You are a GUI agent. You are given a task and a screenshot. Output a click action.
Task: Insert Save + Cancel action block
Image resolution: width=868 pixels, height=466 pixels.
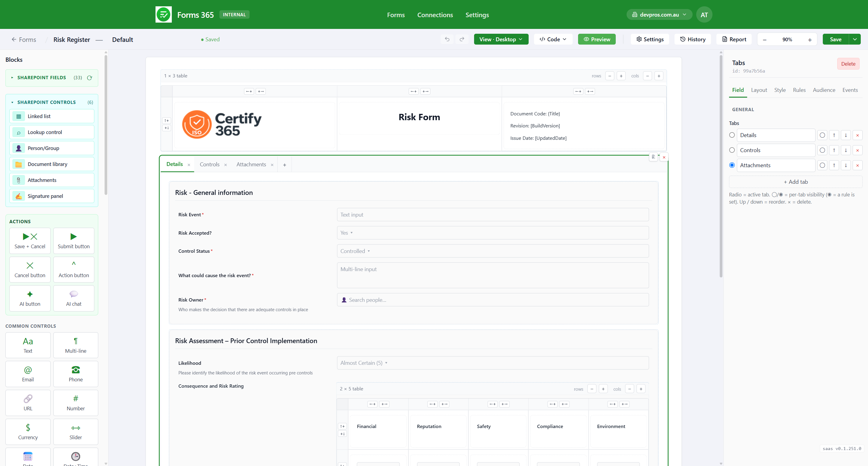(x=30, y=241)
